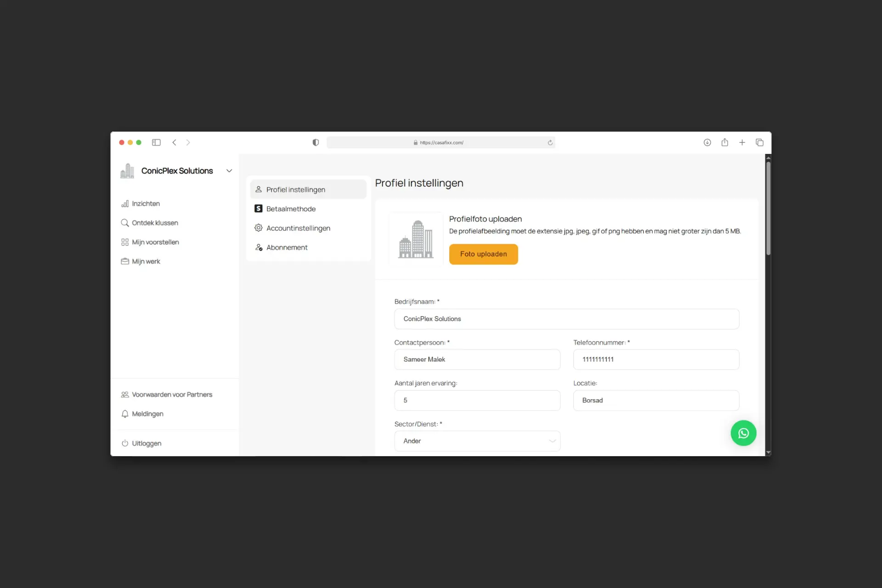
Task: Open a new tab with plus icon
Action: [742, 142]
